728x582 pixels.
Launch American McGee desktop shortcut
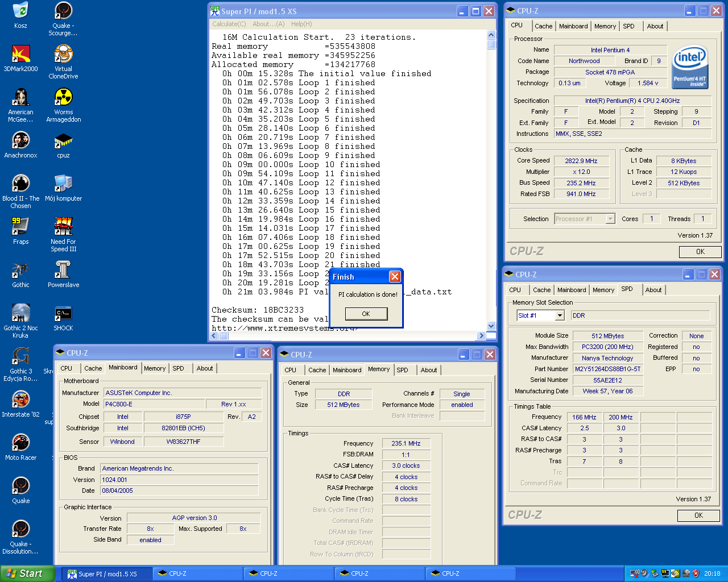pyautogui.click(x=20, y=106)
